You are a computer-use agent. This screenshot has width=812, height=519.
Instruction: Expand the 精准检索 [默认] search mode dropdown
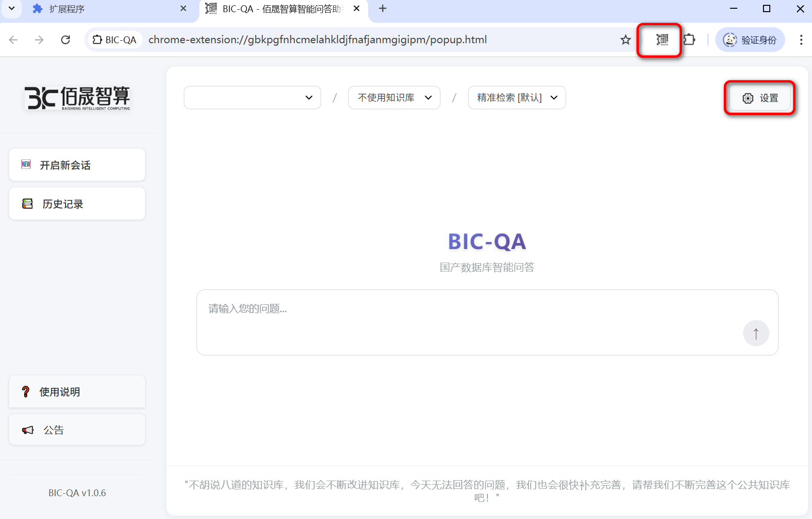pos(516,98)
